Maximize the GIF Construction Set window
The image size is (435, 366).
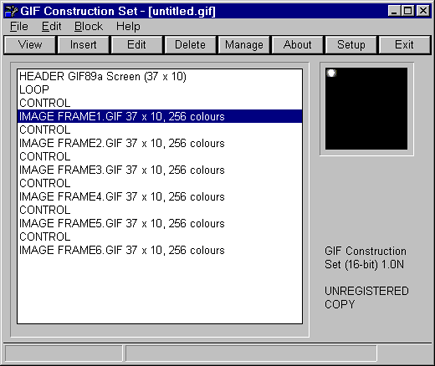(407, 11)
